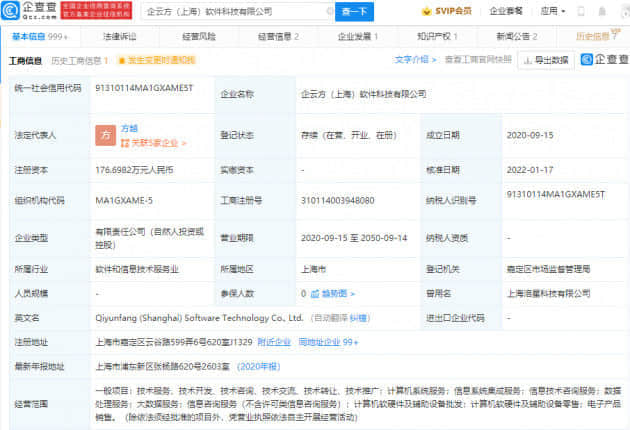The width and height of the screenshot is (630, 430).
Task: Switch to the 经营信息 tab
Action: (278, 37)
